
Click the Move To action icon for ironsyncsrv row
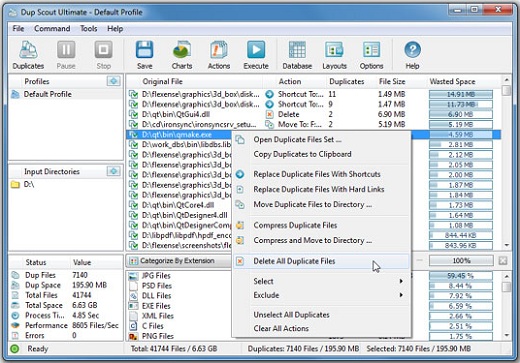click(269, 124)
